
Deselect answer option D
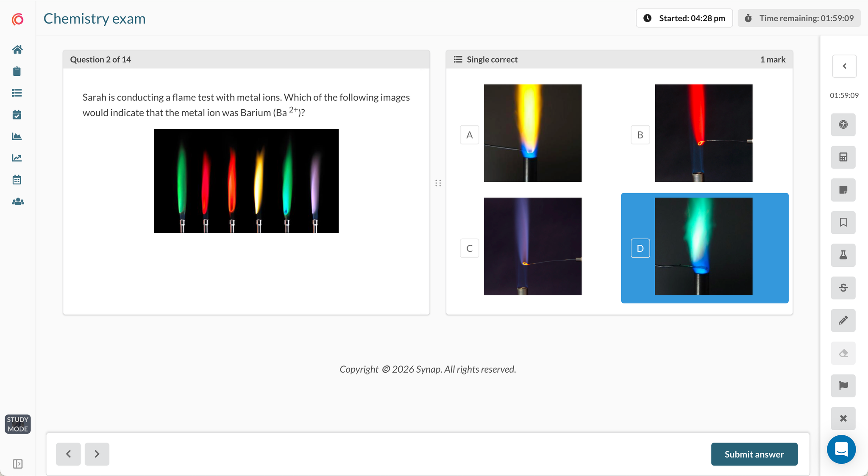point(640,248)
